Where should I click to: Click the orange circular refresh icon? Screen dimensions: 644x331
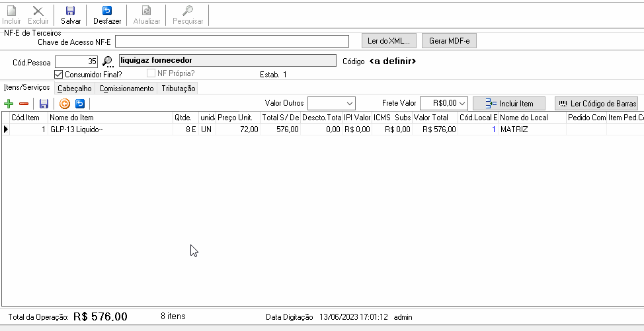point(65,104)
